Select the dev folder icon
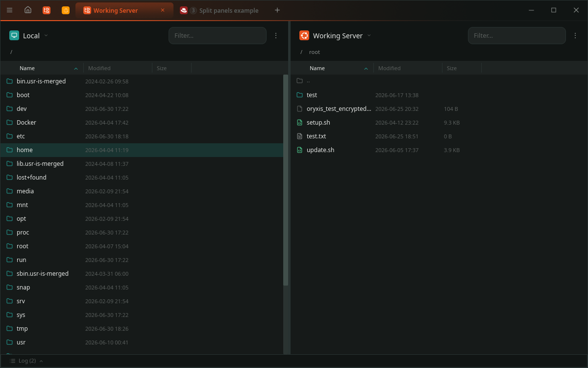Viewport: 588px width, 368px height. point(10,109)
